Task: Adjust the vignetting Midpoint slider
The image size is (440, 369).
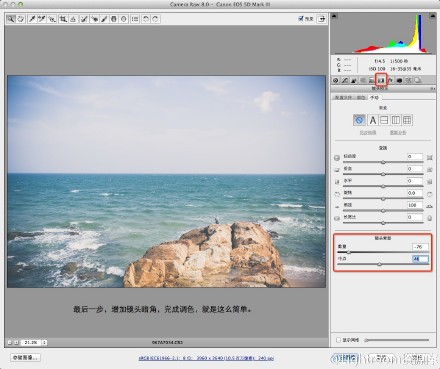Action: 379,264
